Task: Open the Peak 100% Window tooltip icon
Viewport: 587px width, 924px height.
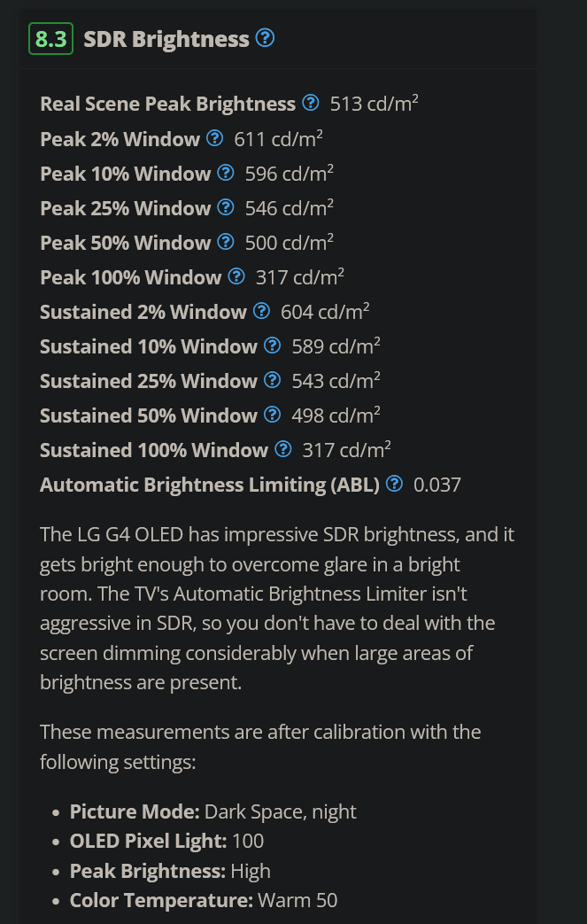Action: 236,276
